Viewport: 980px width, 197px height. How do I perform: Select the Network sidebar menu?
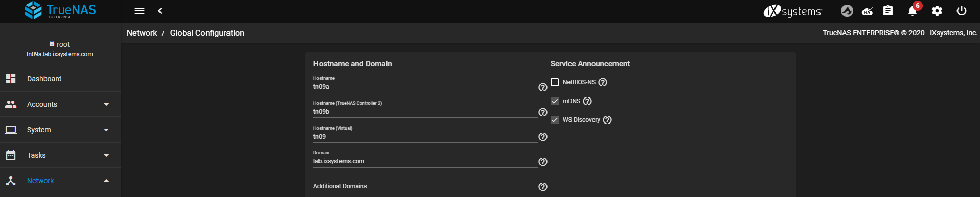pyautogui.click(x=60, y=181)
